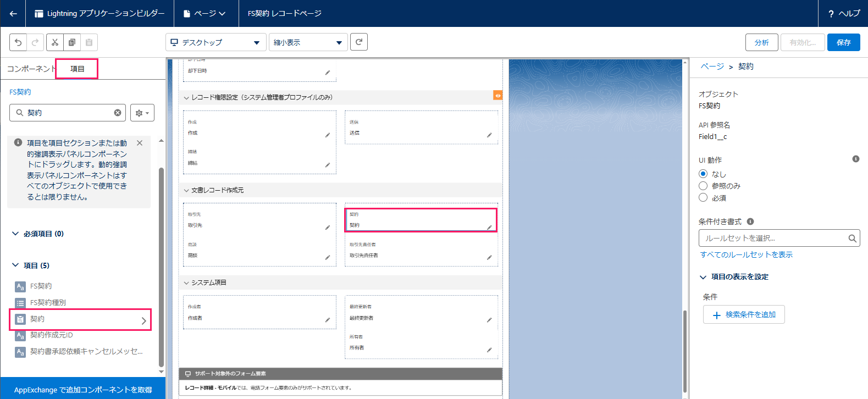Click the UI 動作 info icon
The width and height of the screenshot is (868, 399).
[x=856, y=159]
